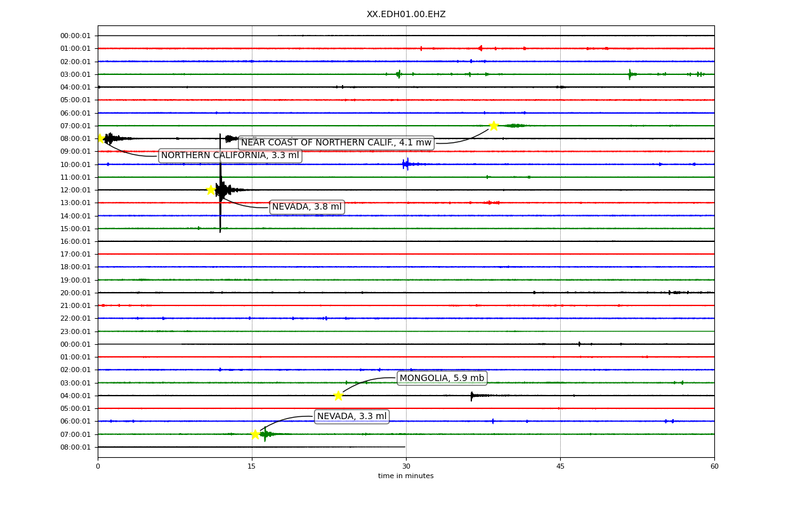Click the yellow star at the start of the 08:00:01 trace
Image resolution: width=812 pixels, height=508 pixels.
(x=100, y=138)
